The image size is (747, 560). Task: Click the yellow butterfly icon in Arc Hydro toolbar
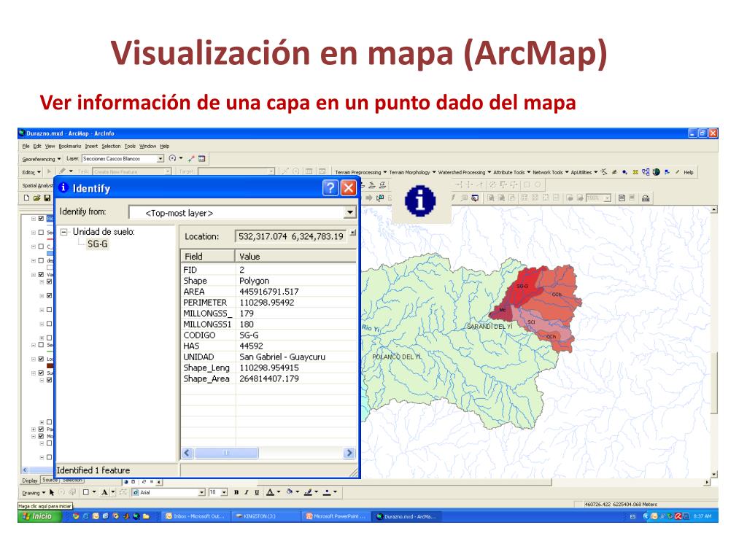(x=635, y=172)
